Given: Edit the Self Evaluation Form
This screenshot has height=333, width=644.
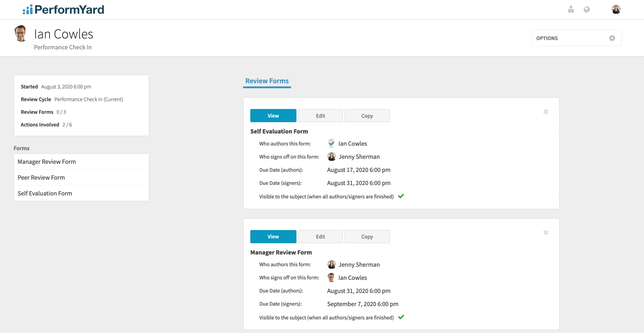Looking at the screenshot, I should pos(320,115).
